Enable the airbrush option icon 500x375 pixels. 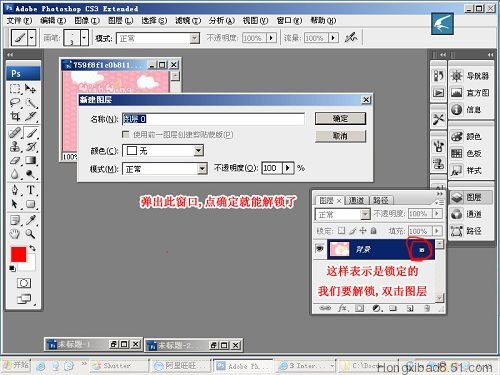pos(351,37)
